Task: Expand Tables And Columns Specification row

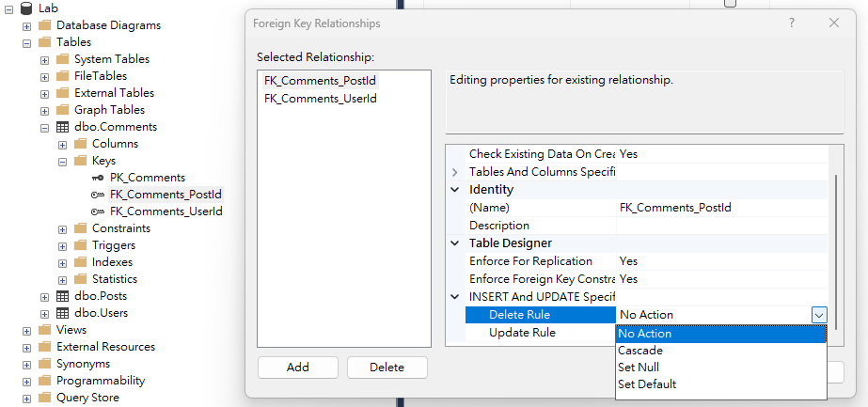Action: coord(456,172)
